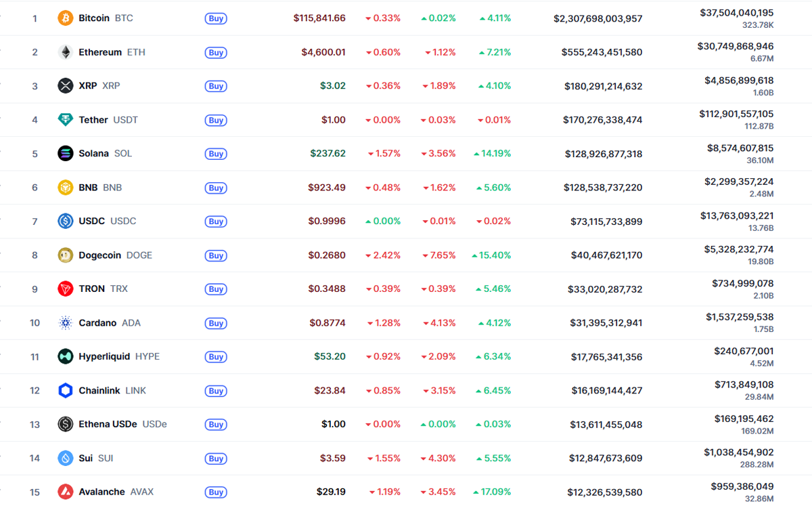Open the Sui SUI coin page
The height and width of the screenshot is (508, 812).
click(x=86, y=459)
